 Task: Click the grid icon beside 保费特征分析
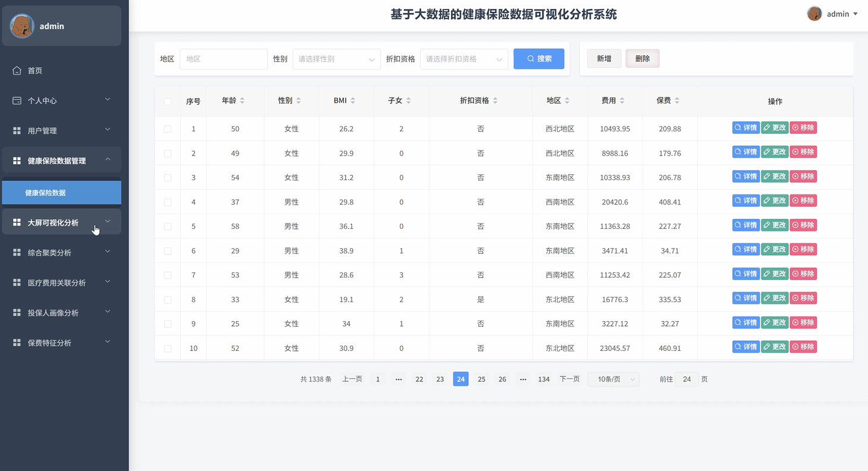pos(17,343)
